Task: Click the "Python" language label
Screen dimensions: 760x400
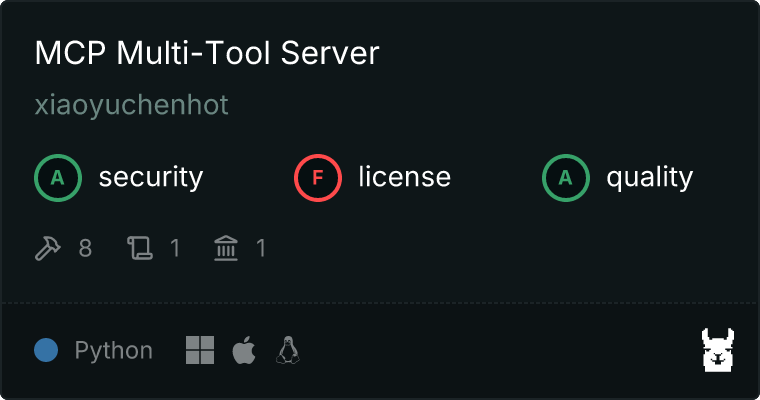Action: (x=114, y=351)
